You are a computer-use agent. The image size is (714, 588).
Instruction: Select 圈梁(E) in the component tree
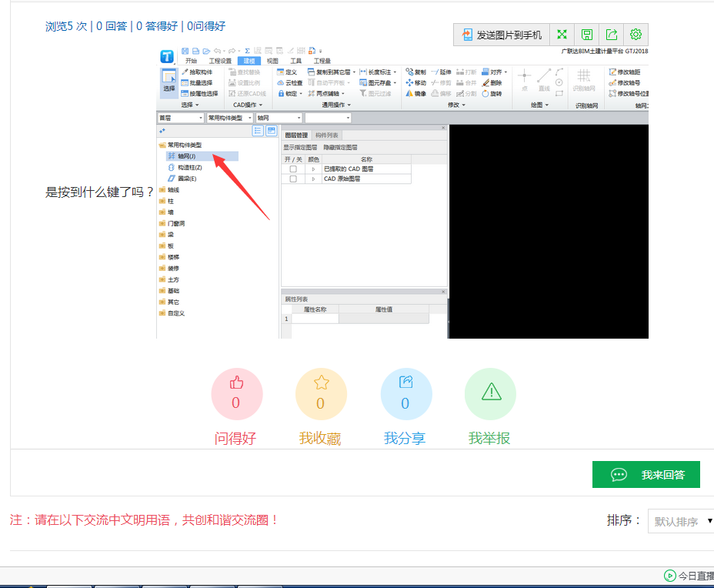pyautogui.click(x=182, y=179)
